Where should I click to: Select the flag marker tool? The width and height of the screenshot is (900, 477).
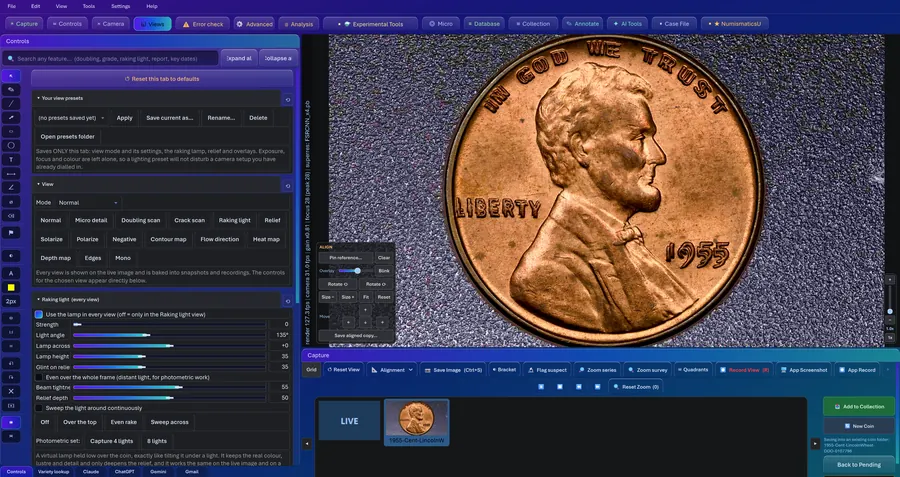tap(11, 232)
